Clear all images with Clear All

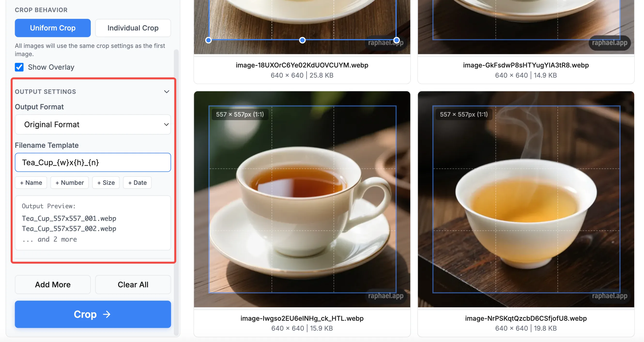tap(133, 284)
